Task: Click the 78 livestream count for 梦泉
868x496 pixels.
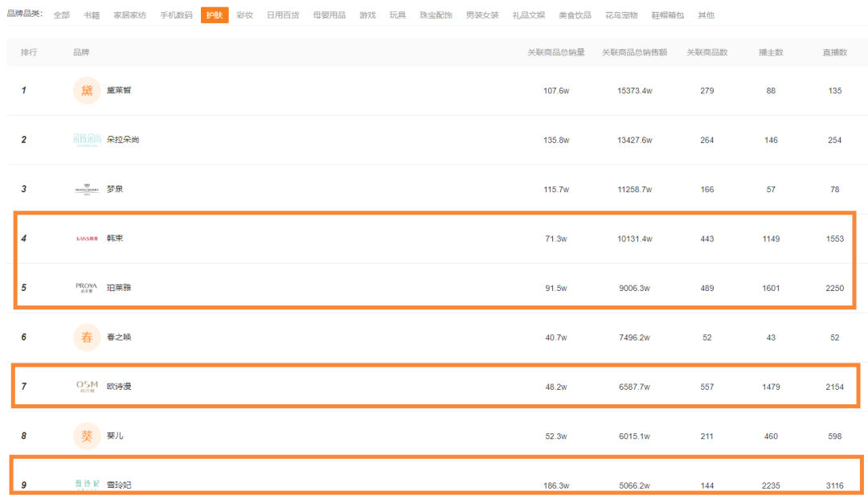Action: coord(835,190)
